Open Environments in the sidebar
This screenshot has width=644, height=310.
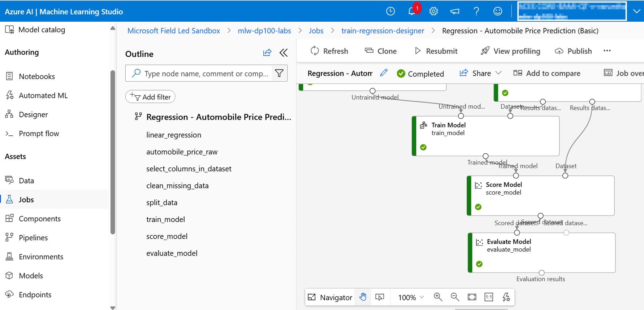[34, 257]
